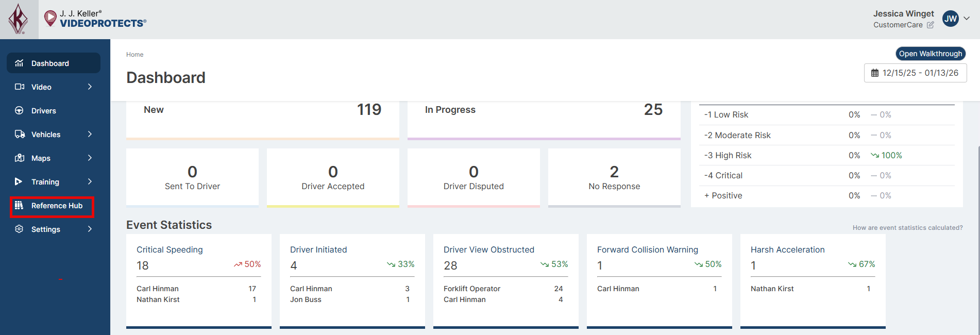Open 'How are event statistics calculated?' link
The width and height of the screenshot is (980, 335).
tap(907, 228)
